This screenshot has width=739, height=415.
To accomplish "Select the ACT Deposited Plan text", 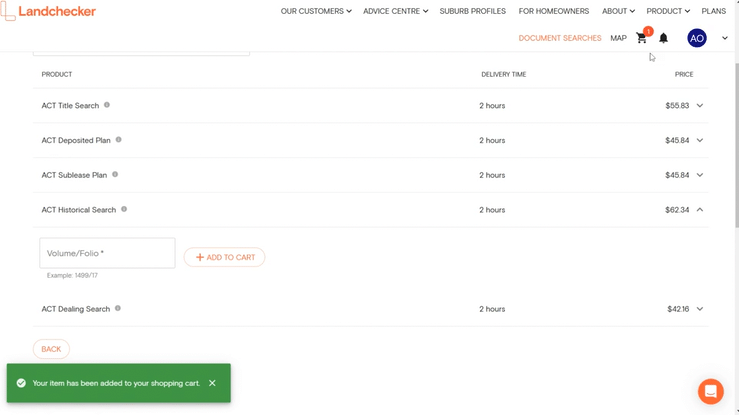I will [76, 140].
